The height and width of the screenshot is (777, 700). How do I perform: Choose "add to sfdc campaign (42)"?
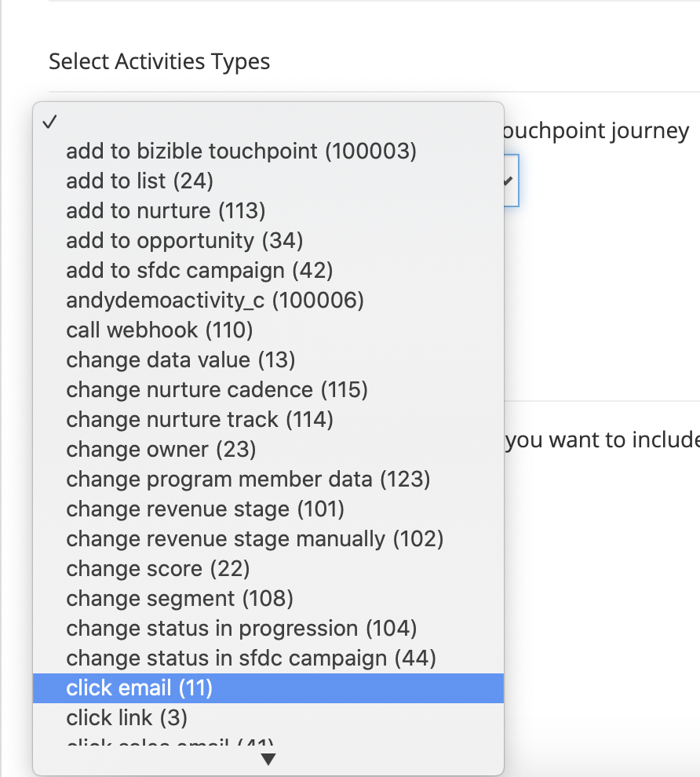(199, 270)
